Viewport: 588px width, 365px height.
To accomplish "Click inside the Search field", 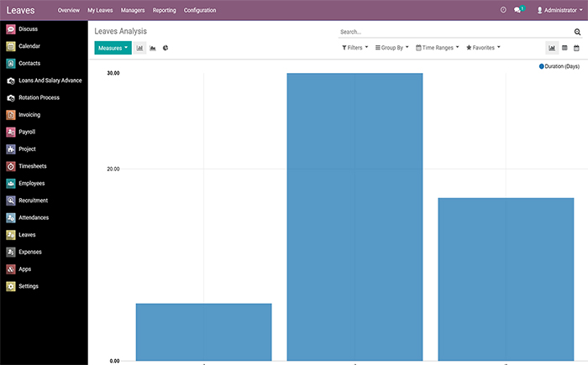I will [x=454, y=32].
